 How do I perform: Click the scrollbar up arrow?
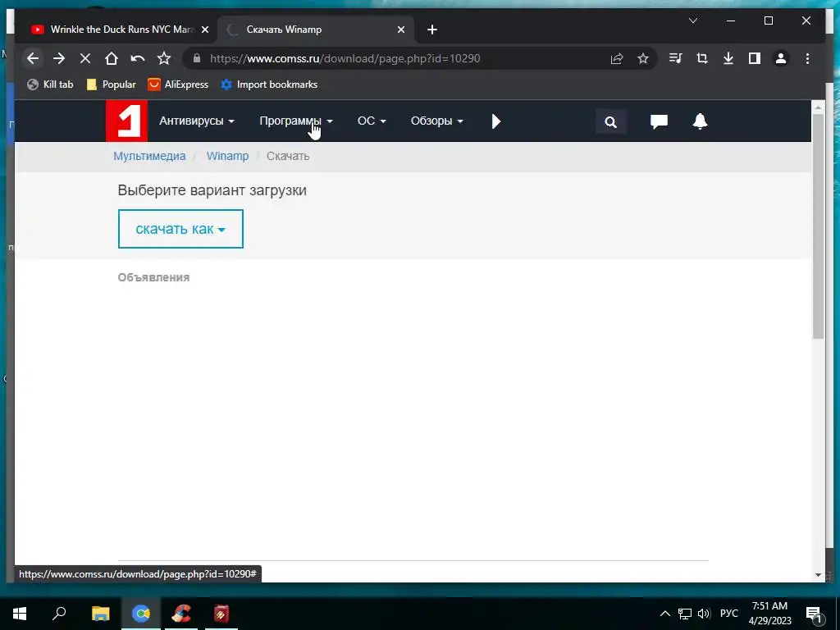point(818,107)
